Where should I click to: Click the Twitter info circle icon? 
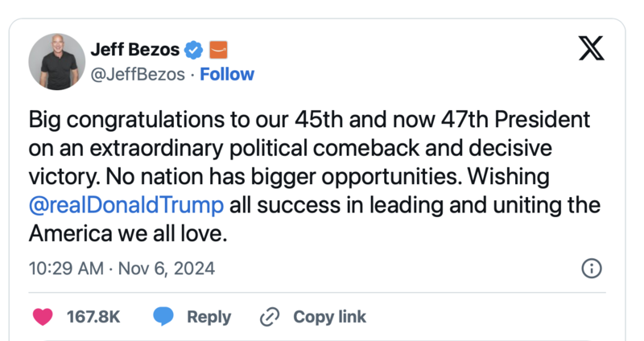[x=591, y=269]
